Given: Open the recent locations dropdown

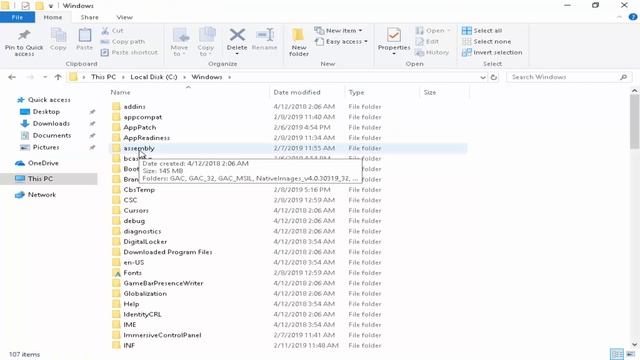Looking at the screenshot, I should (45, 77).
